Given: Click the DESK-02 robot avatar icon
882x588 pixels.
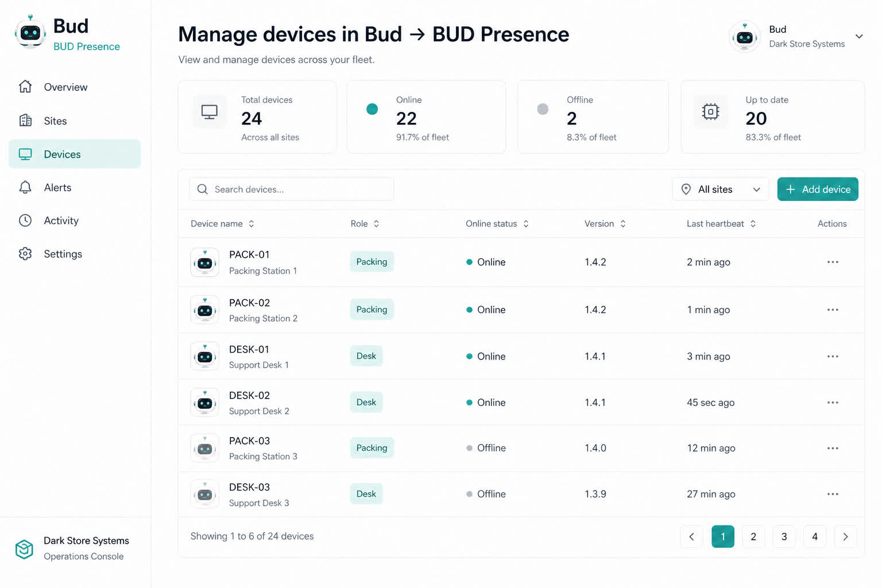Looking at the screenshot, I should tap(205, 403).
